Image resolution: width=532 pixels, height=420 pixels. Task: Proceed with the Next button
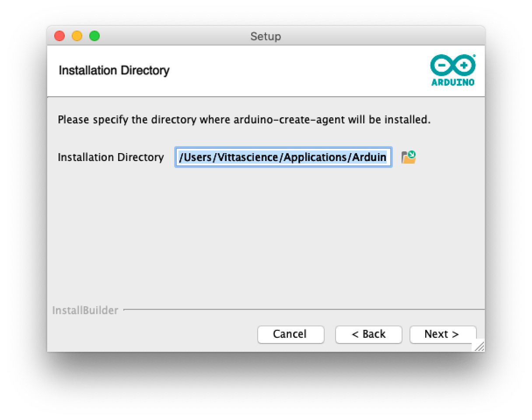[442, 334]
